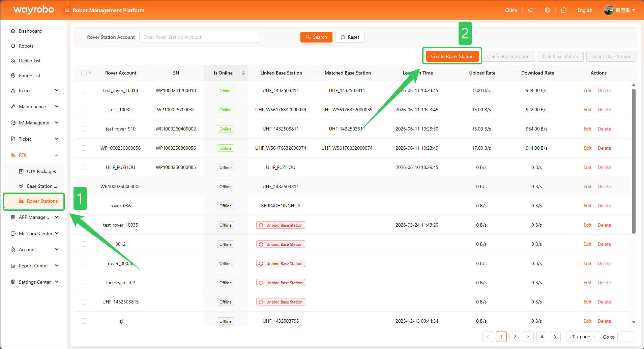Open the 20 / page size dropdown

[583, 337]
